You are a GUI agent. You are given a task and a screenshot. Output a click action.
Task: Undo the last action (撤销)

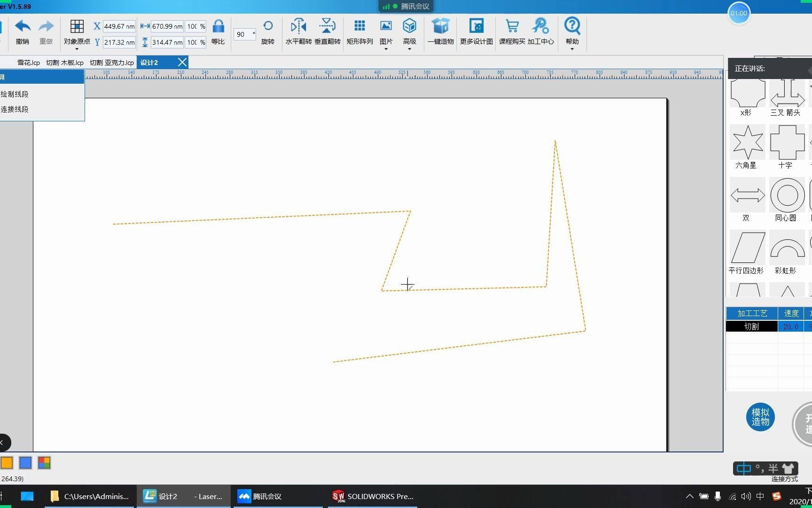point(23,32)
